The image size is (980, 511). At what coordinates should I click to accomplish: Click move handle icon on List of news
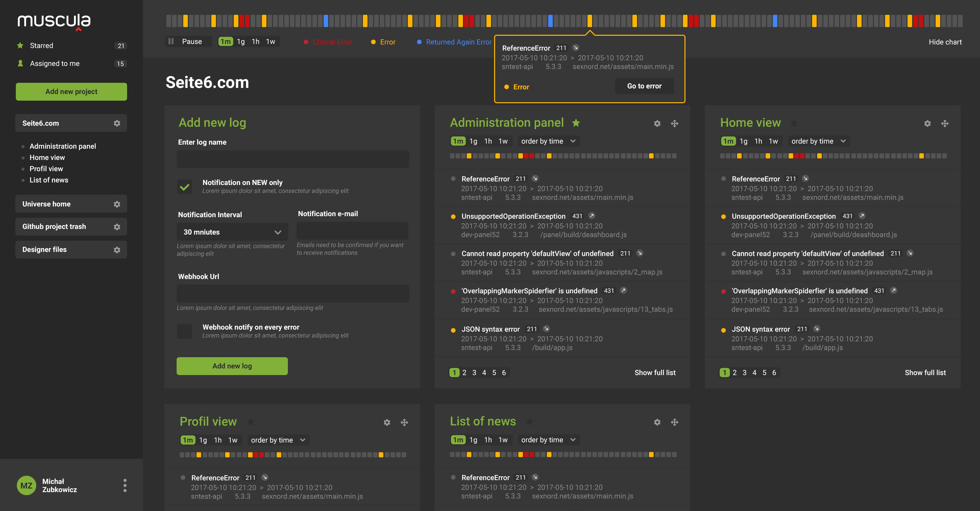pos(675,422)
